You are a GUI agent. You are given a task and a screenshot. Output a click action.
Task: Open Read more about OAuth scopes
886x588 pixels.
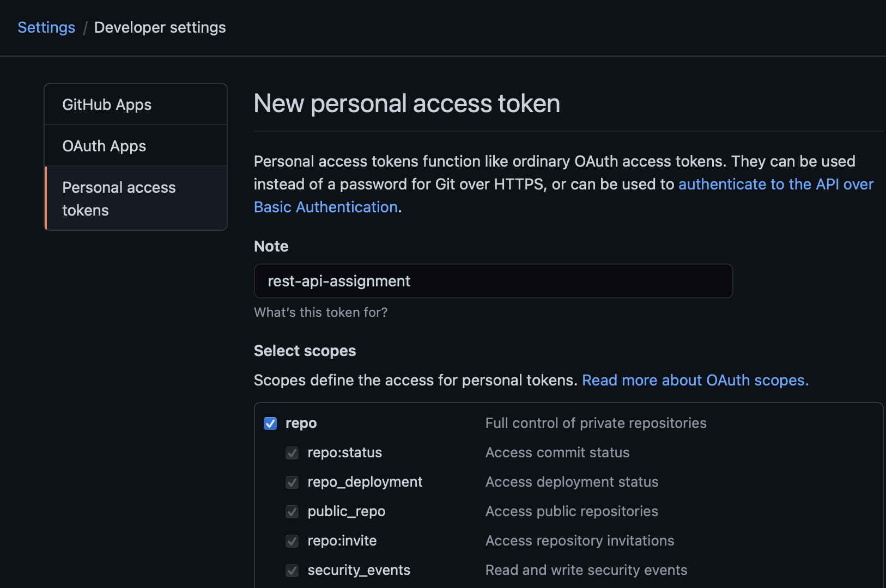(695, 380)
